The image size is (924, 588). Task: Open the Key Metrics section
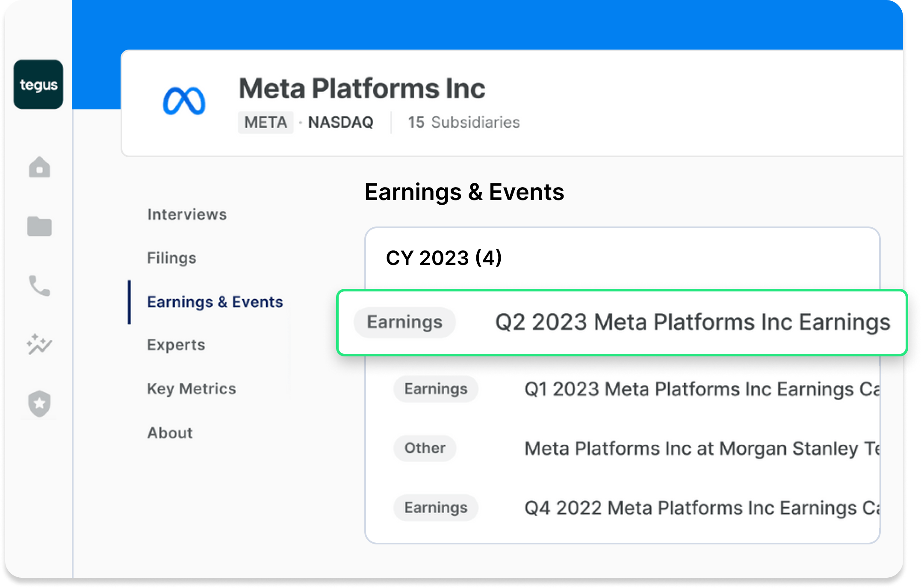pyautogui.click(x=192, y=389)
